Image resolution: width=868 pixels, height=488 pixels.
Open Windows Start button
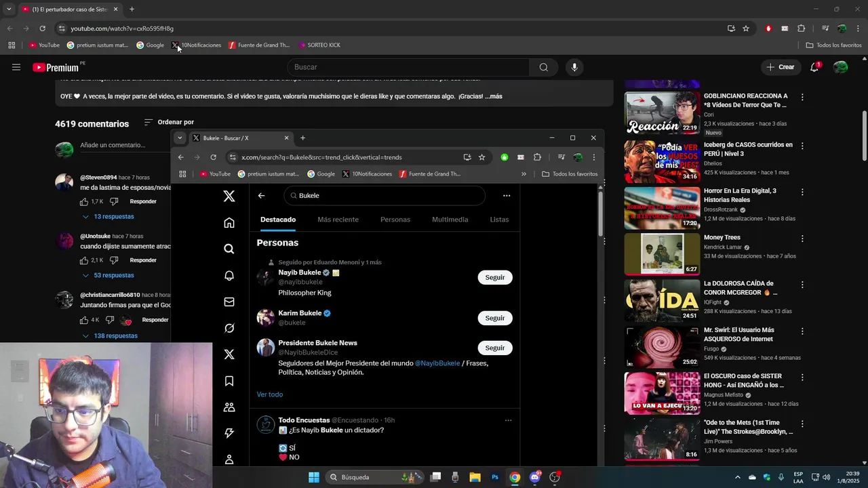point(314,477)
